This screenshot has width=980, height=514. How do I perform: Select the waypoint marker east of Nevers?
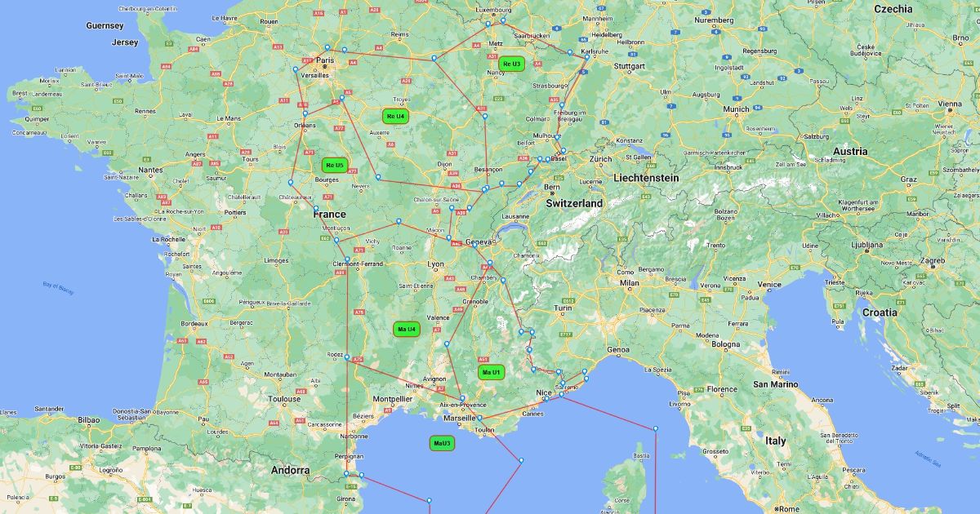point(377,177)
